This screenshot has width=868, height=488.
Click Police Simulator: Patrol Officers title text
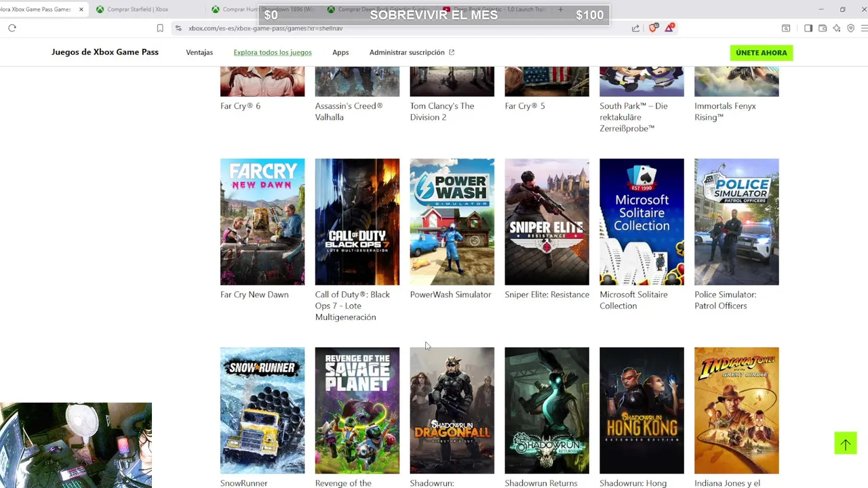725,300
